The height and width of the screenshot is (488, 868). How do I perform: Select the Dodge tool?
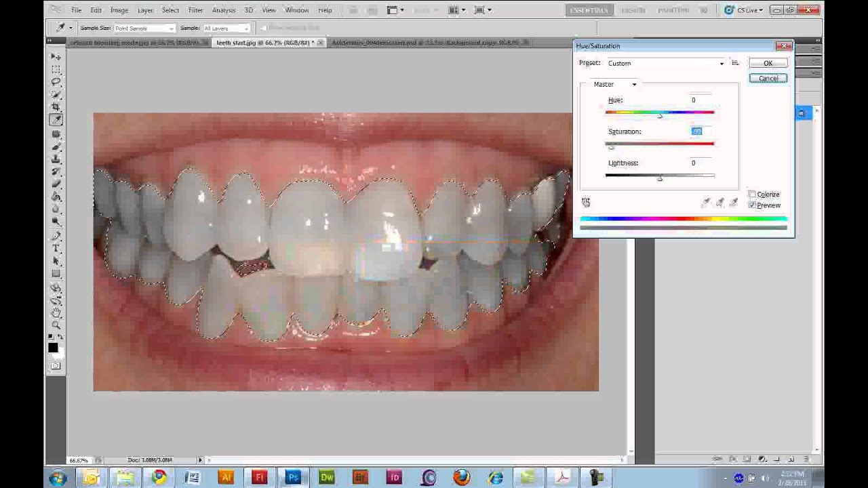(x=56, y=223)
